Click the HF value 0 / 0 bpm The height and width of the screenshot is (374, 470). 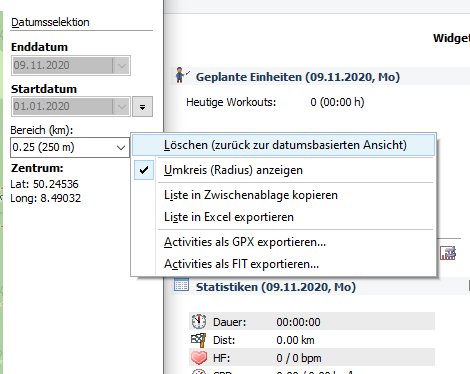299,358
